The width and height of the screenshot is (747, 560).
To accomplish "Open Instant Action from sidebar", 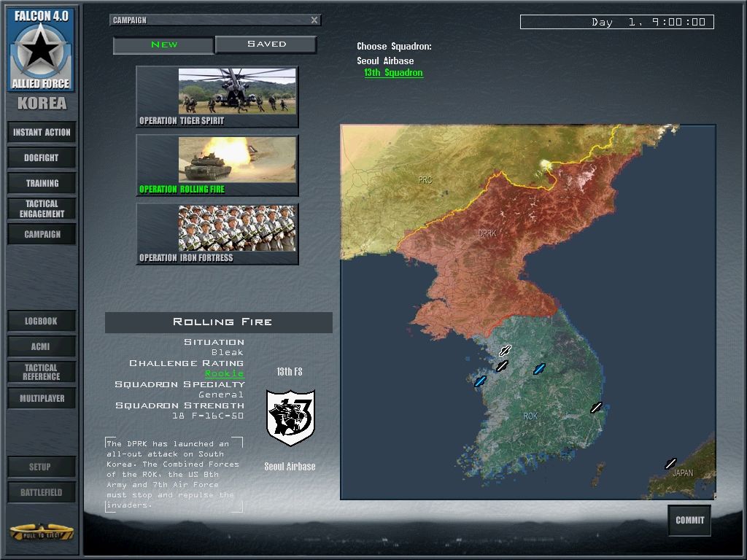I will (x=42, y=132).
